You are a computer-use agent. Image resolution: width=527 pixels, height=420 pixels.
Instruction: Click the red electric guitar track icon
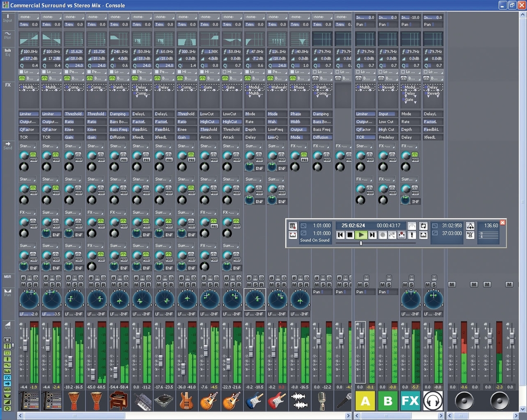pos(277,400)
